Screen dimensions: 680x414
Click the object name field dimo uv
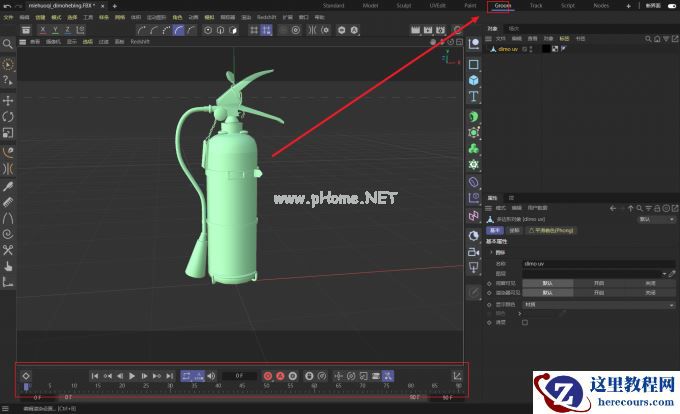(598, 264)
